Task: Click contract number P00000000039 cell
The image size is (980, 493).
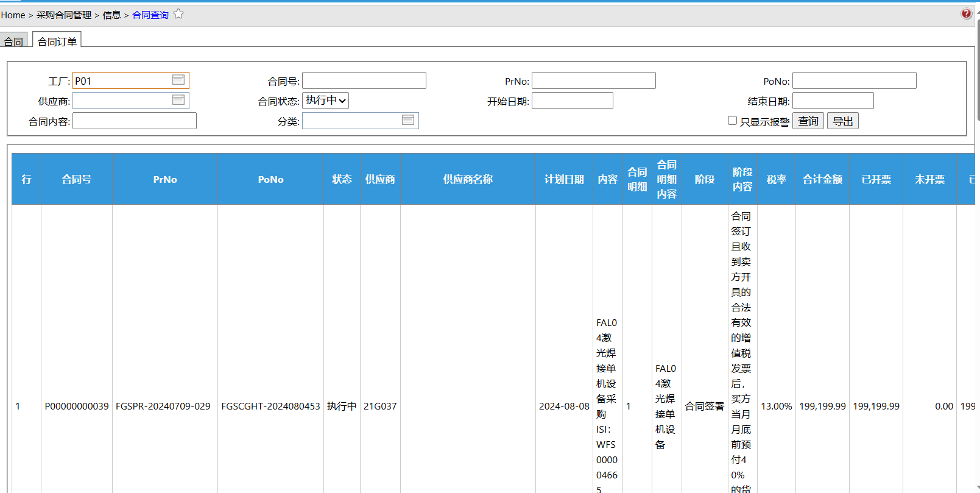Action: [x=77, y=406]
